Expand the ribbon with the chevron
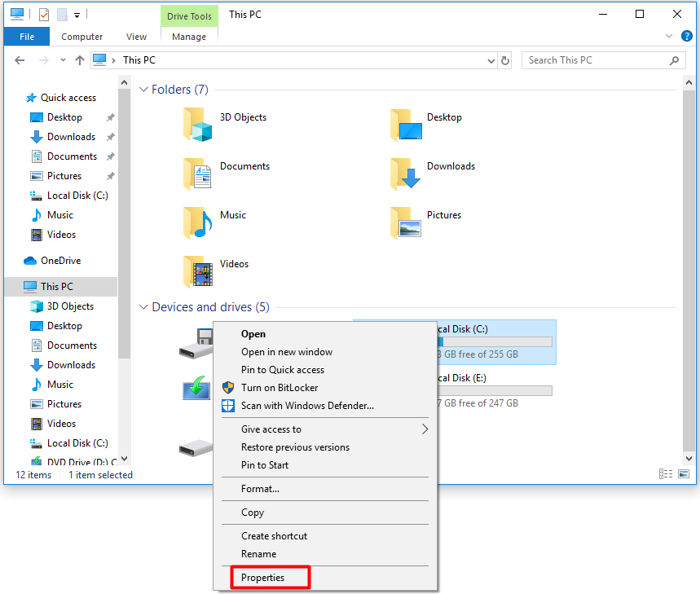The width and height of the screenshot is (700, 594). tap(669, 36)
